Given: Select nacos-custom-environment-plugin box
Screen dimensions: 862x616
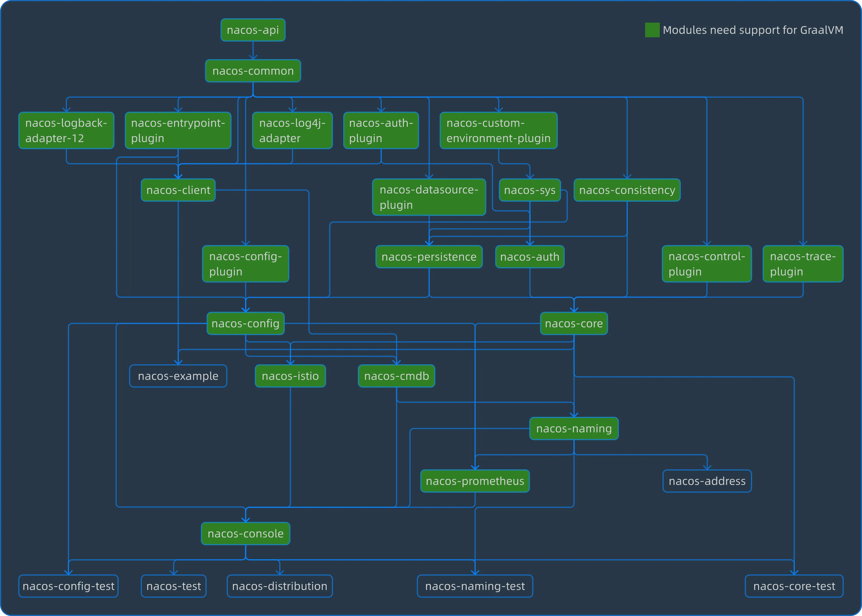Looking at the screenshot, I should click(499, 130).
